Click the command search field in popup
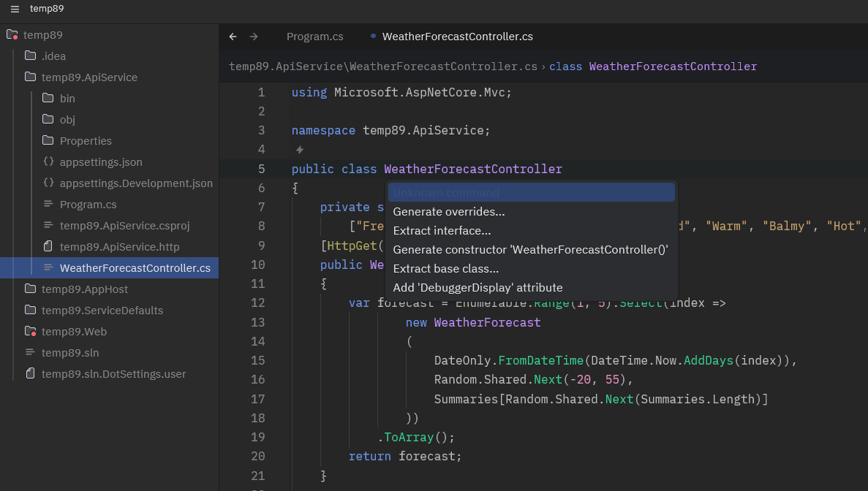Screen dimensions: 868x491 click(x=531, y=193)
